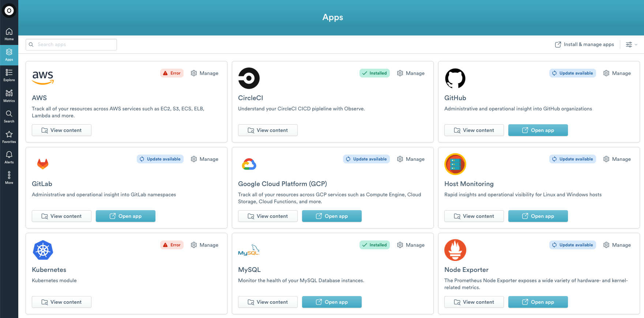Open the GitLab app
The height and width of the screenshot is (318, 644).
coord(125,216)
